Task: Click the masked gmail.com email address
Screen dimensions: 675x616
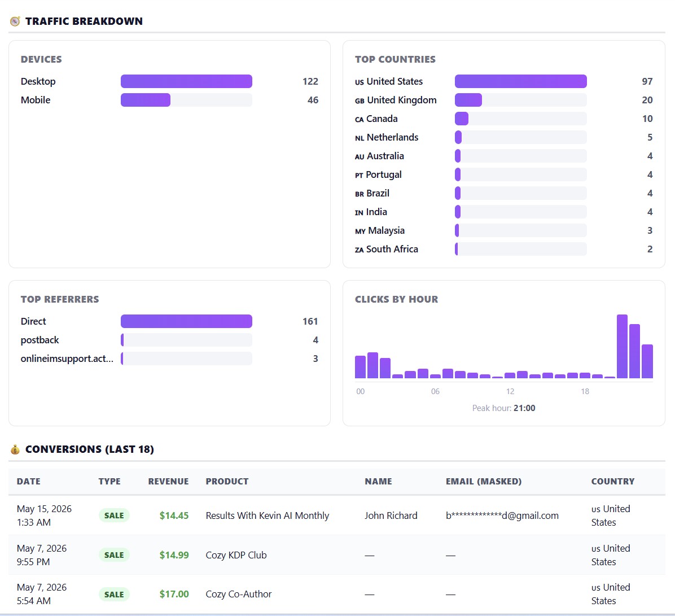Action: tap(502, 515)
